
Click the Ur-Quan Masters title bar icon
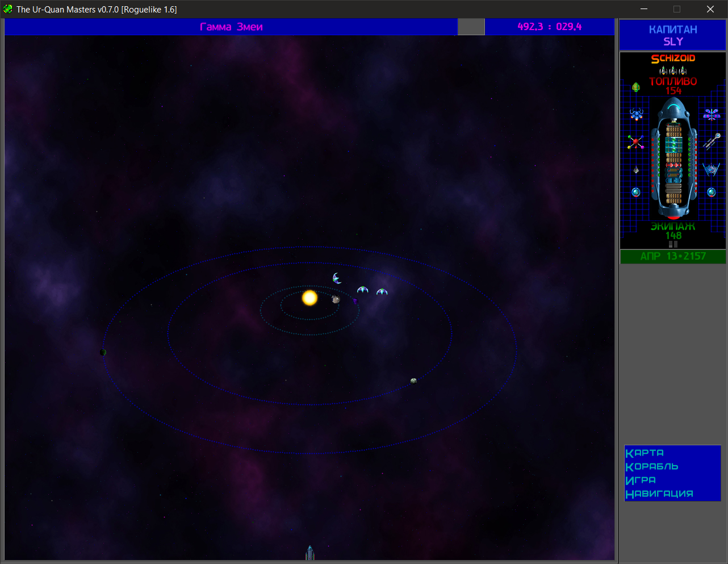click(x=8, y=9)
